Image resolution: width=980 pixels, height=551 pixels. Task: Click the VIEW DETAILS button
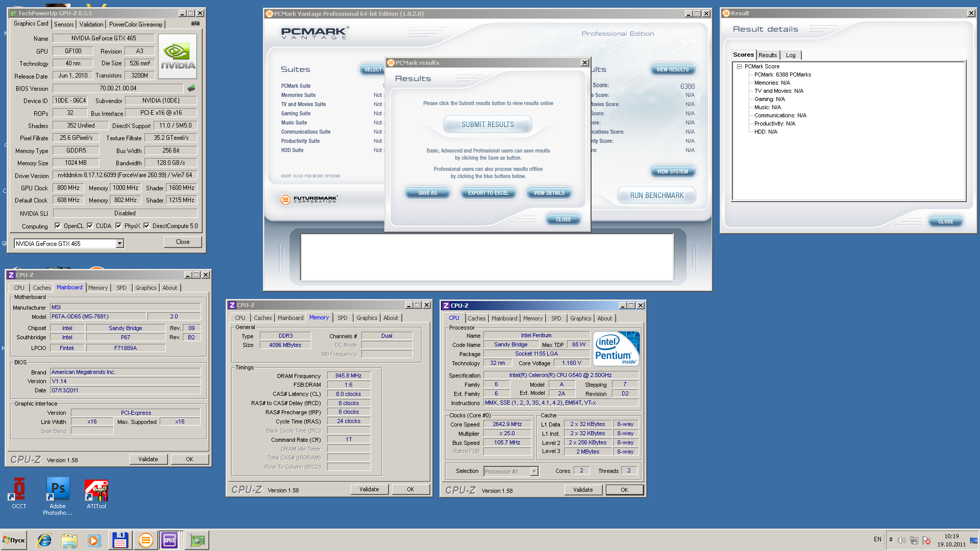tap(549, 193)
